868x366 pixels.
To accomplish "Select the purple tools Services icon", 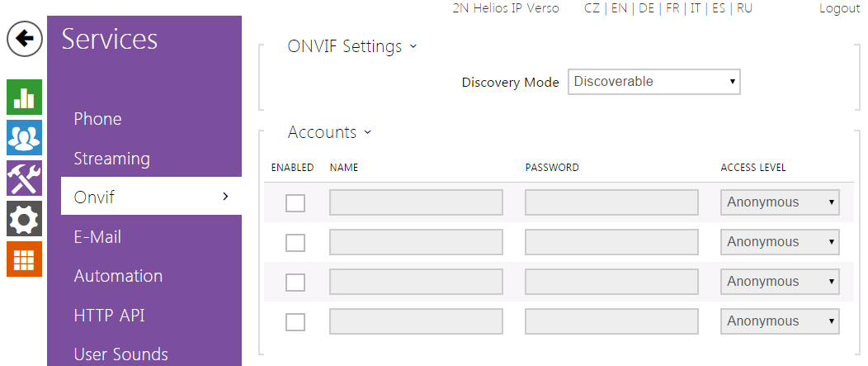I will click(24, 178).
